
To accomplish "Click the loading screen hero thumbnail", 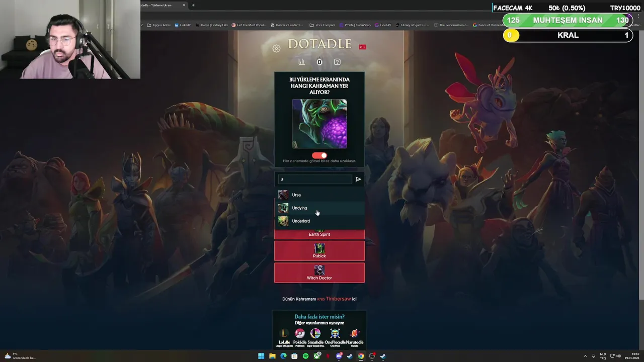I will point(319,124).
